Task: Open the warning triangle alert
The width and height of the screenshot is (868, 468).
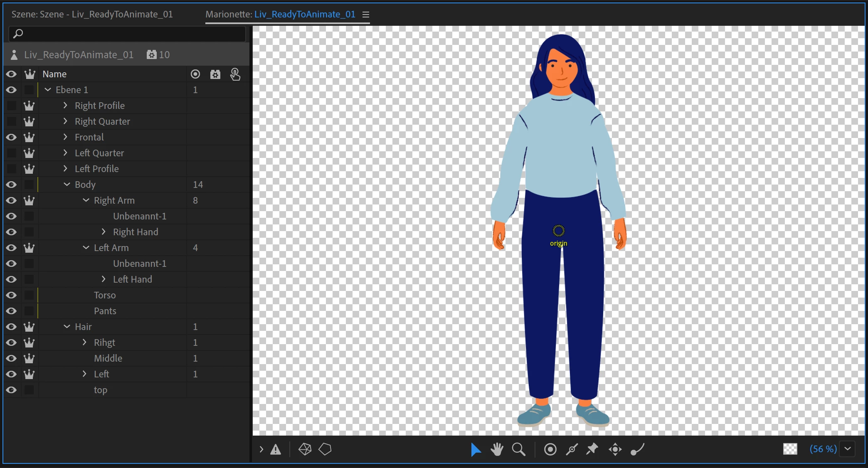Action: [276, 449]
